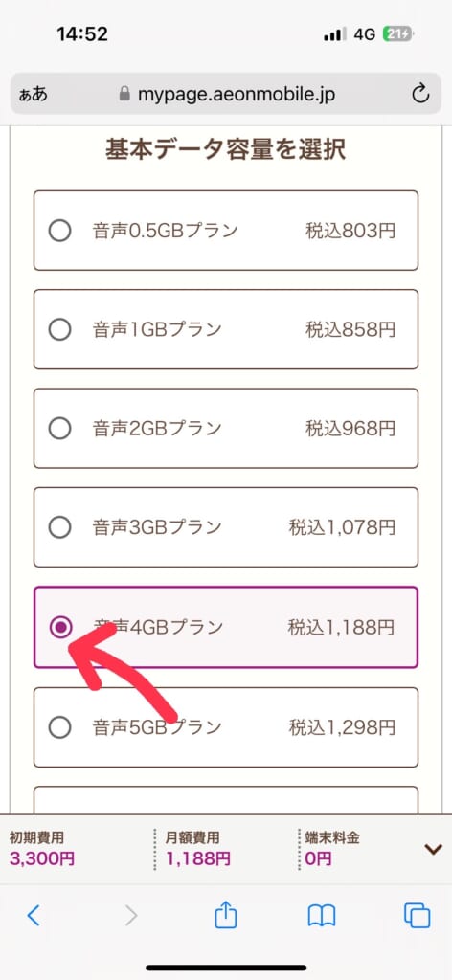This screenshot has height=980, width=452.
Task: Tap the mypage.aeonmobile.jp address field
Action: [x=226, y=95]
